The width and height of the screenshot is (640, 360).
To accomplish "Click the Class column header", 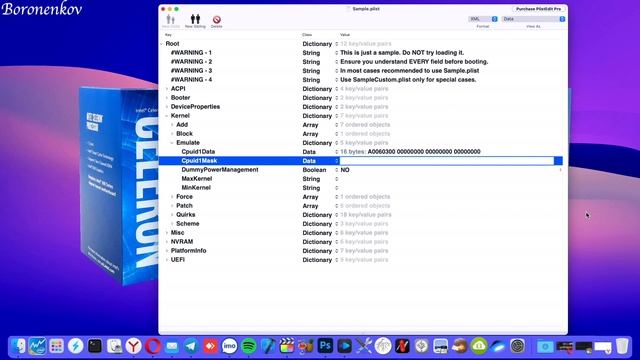I will click(307, 35).
